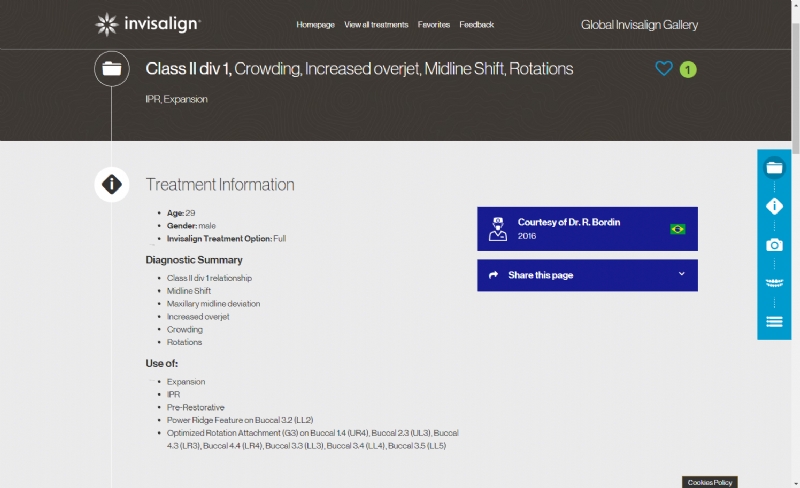
Task: Click Power Ridge Feature on Buccal 3.2 item
Action: (x=240, y=420)
